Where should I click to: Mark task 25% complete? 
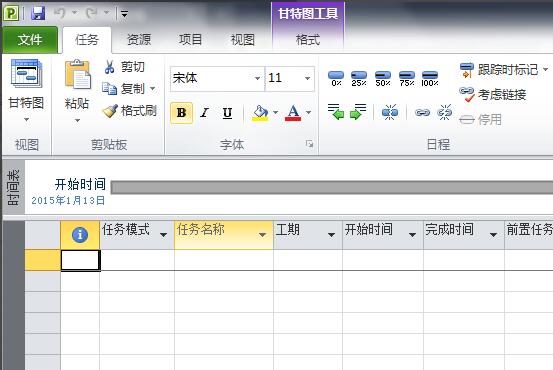pyautogui.click(x=359, y=78)
